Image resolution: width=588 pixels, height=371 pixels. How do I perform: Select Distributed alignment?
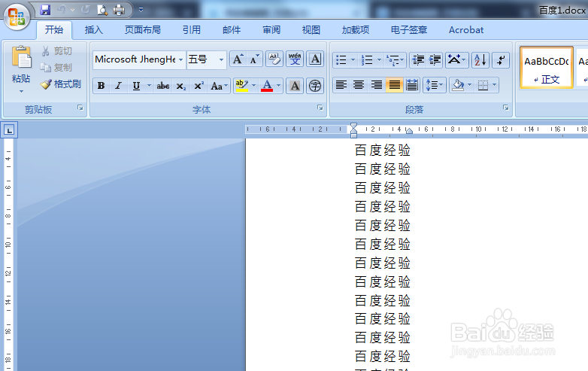pyautogui.click(x=412, y=86)
